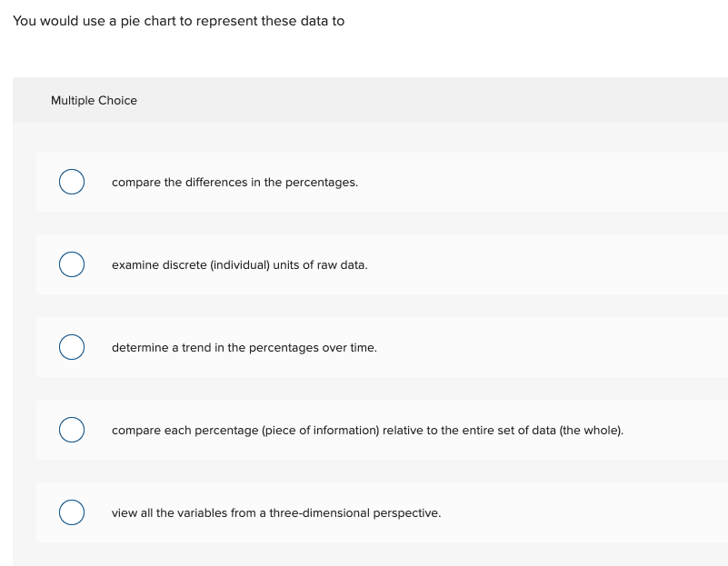Choose the option about examining discrete raw data units
The height and width of the screenshot is (566, 728).
72,264
